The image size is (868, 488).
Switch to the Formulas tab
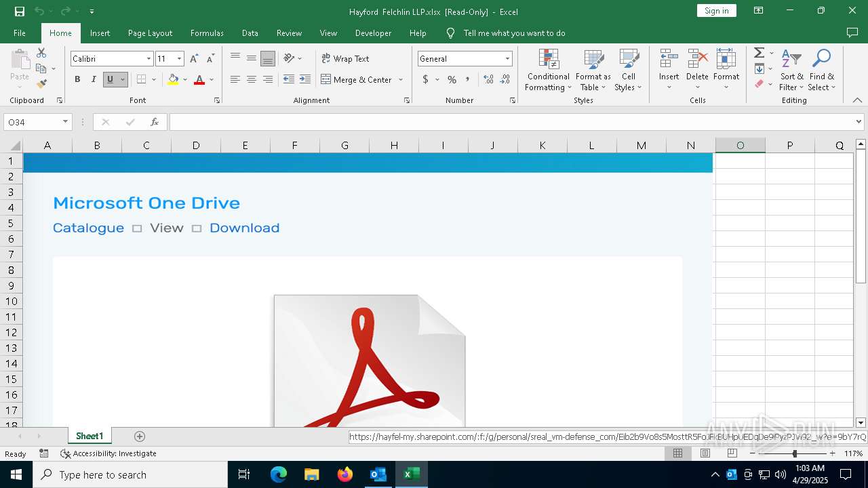click(x=207, y=33)
